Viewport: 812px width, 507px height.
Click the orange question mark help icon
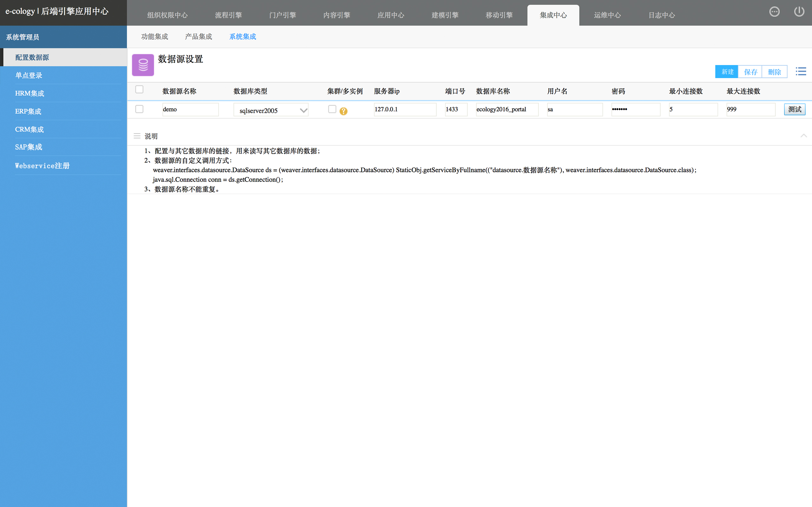coord(343,111)
